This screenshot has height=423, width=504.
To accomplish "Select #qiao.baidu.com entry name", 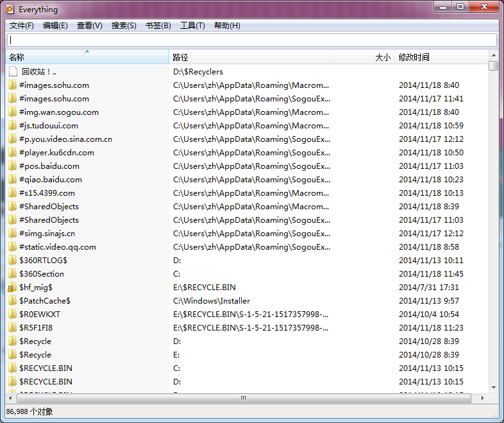I will click(x=51, y=180).
